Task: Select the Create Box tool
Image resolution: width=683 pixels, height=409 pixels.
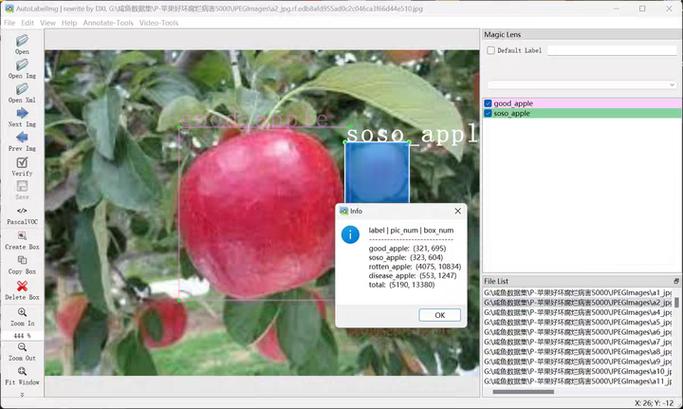Action: 22,236
